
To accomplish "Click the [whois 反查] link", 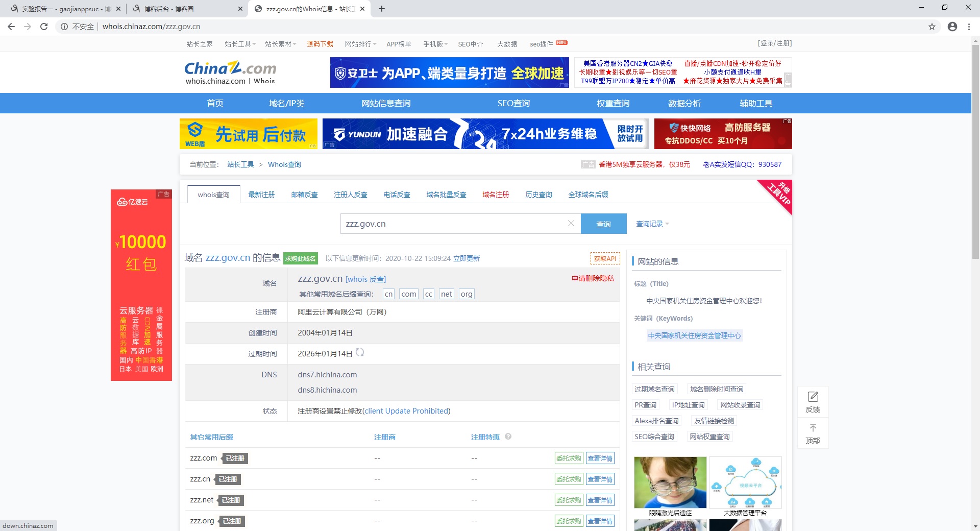I will click(x=366, y=279).
